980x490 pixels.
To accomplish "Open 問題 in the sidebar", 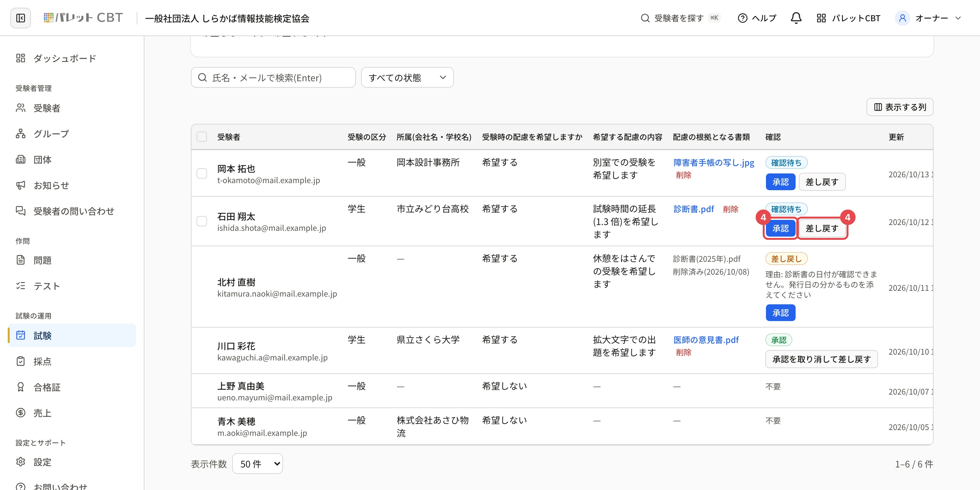I will pyautogui.click(x=72, y=260).
